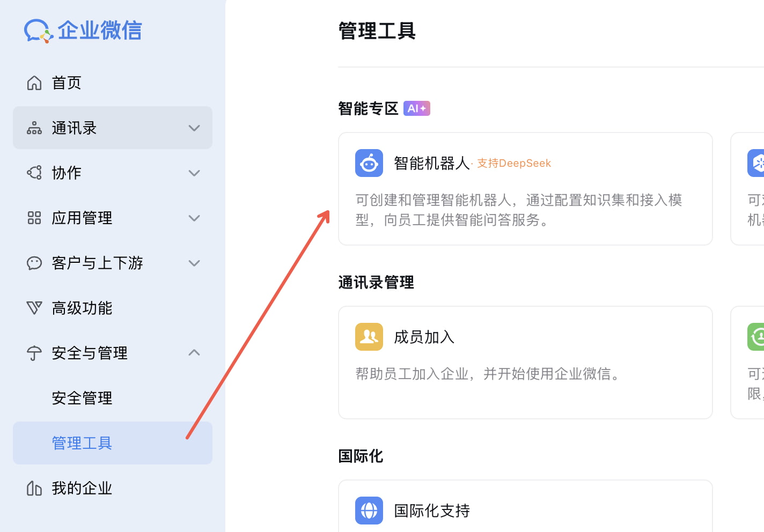
Task: Click the 企业微信 logo icon
Action: 38,31
